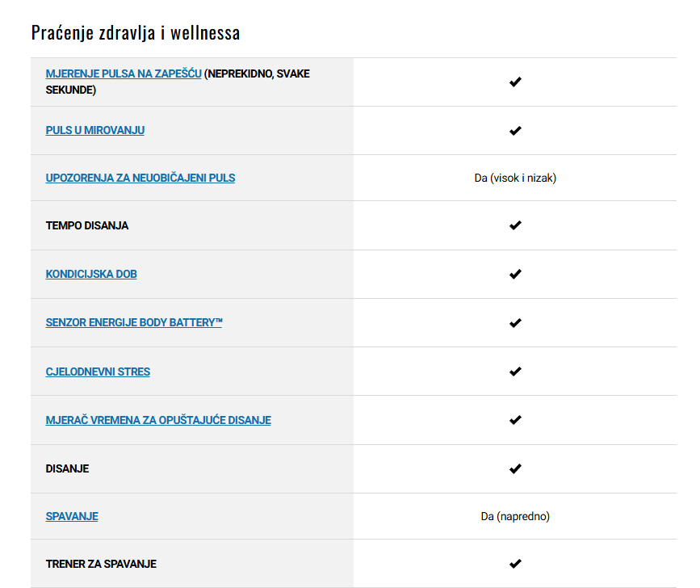
Task: Open the Kondicijska dob link
Action: pyautogui.click(x=91, y=274)
